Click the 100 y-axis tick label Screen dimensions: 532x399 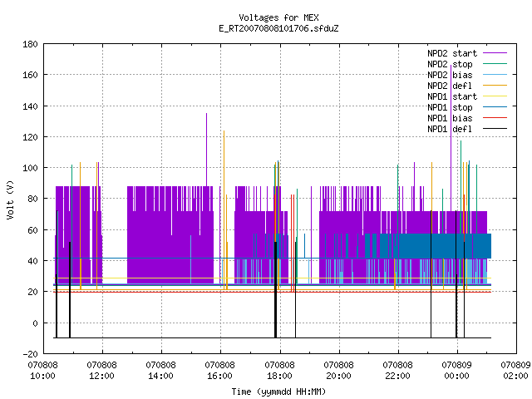click(30, 168)
